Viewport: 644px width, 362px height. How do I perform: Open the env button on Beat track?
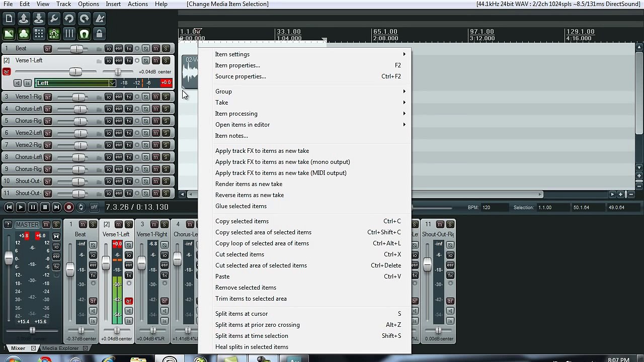click(x=119, y=48)
